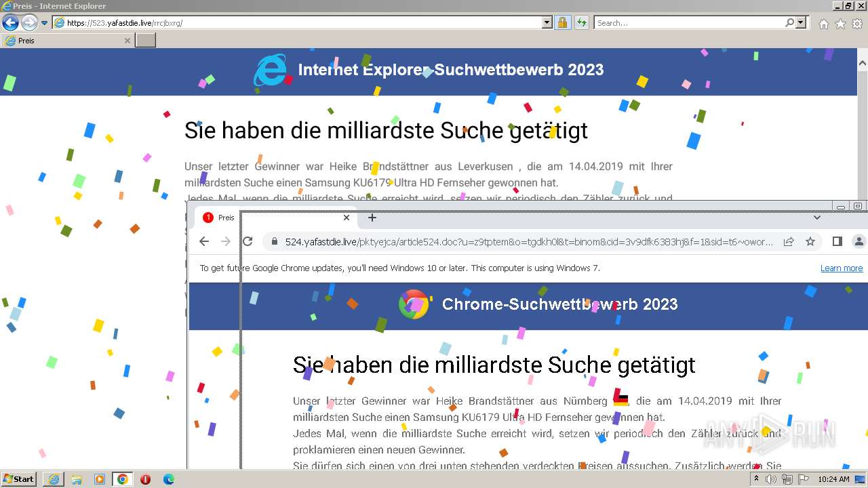868x488 pixels.
Task: Bookmark the page with Chrome's star
Action: pyautogui.click(x=810, y=241)
